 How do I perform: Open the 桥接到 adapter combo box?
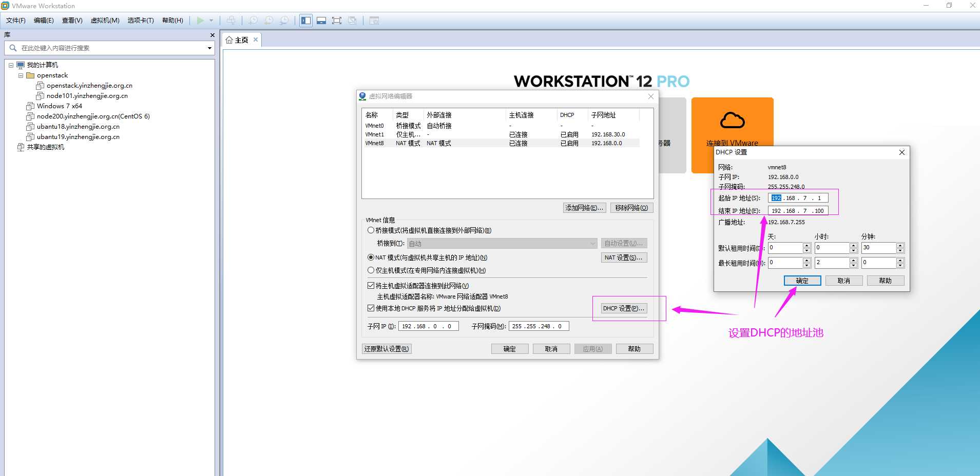click(x=502, y=244)
